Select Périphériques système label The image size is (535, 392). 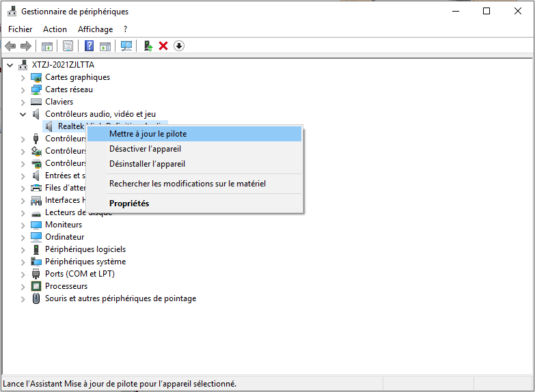tap(85, 262)
